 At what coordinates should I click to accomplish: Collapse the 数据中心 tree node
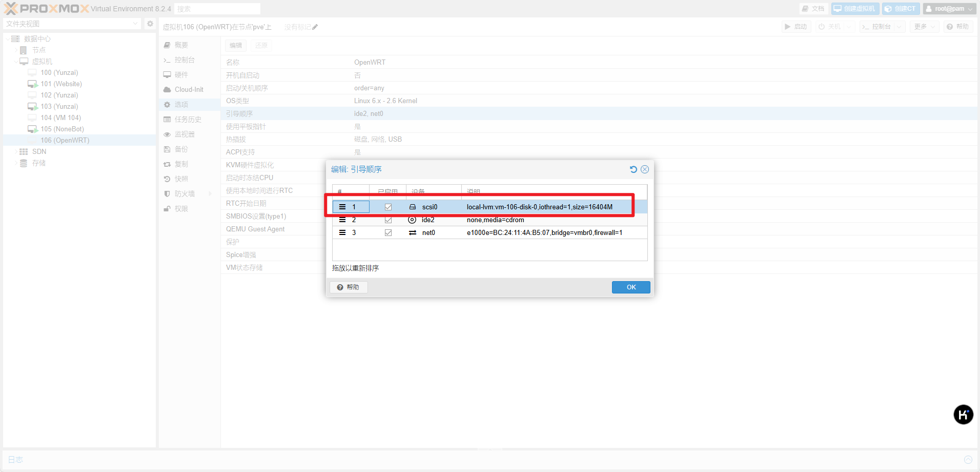coord(7,39)
